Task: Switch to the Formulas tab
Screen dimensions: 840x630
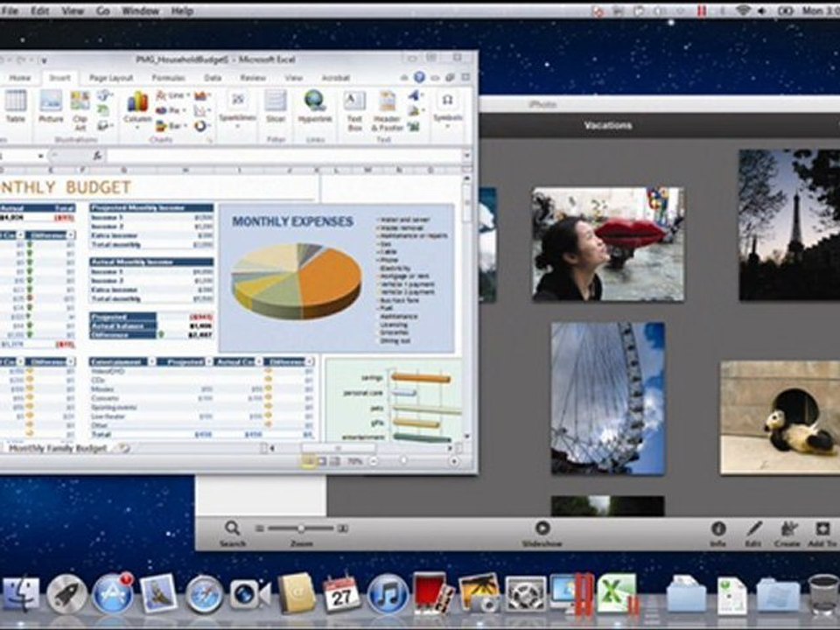Action: coord(169,78)
